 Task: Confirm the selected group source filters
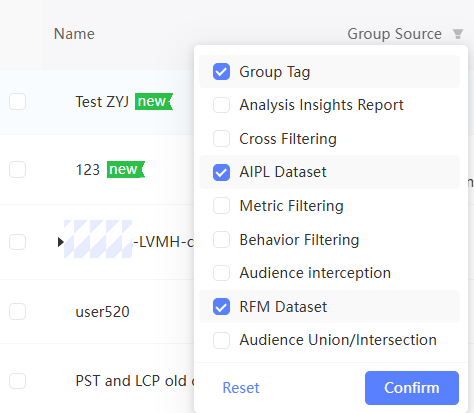pyautogui.click(x=412, y=388)
